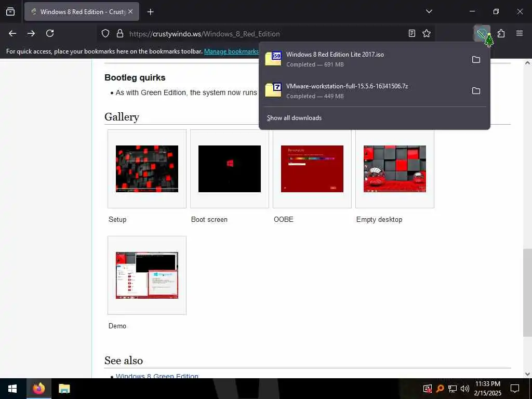Show the VMware 7z file in folder

[x=476, y=90]
